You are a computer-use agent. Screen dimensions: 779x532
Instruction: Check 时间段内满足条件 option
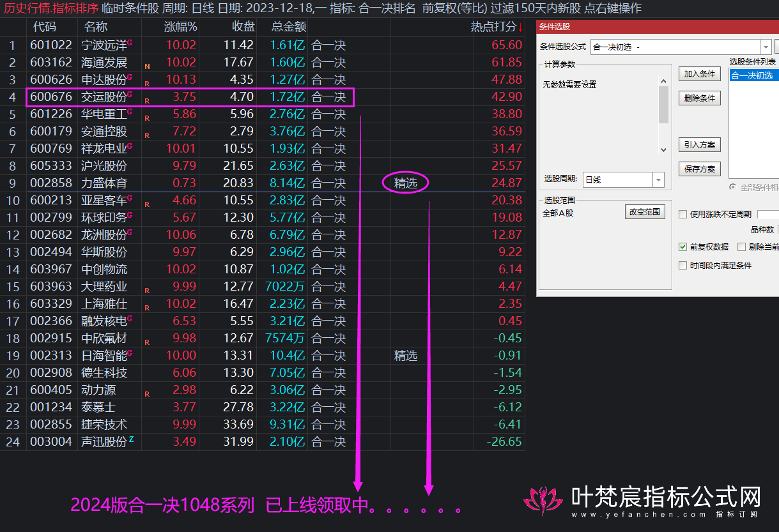(x=683, y=265)
